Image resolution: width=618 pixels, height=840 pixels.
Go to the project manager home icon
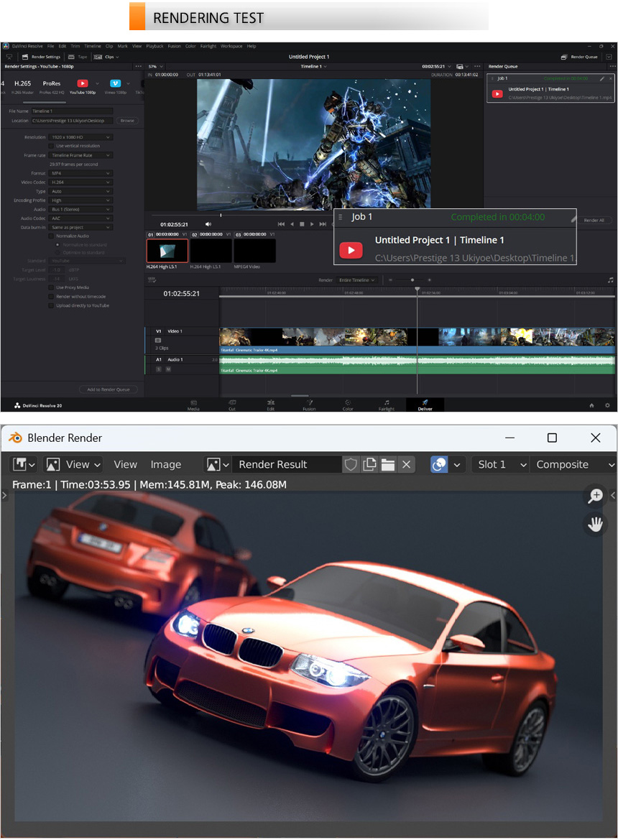click(x=591, y=405)
